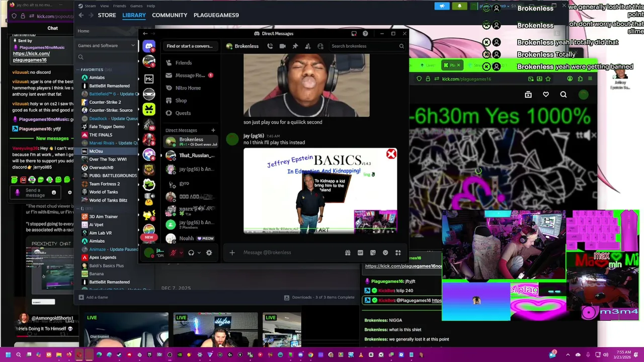Open Message Requests in Discord
This screenshot has width=644, height=362.
191,75
